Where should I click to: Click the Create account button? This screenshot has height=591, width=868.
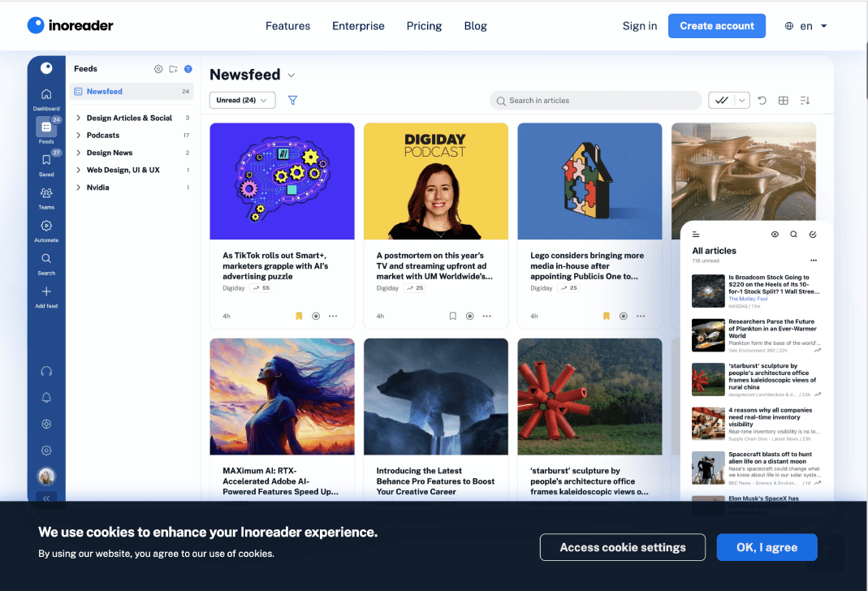tap(717, 26)
